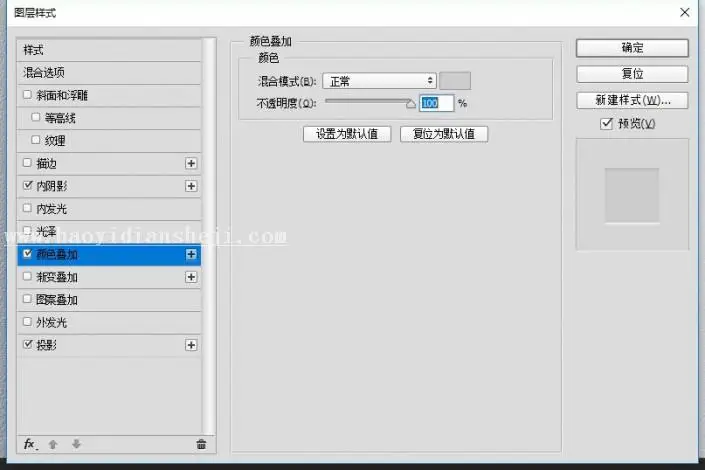Open the 内阴影 settings row
The image size is (705, 470).
click(x=109, y=186)
